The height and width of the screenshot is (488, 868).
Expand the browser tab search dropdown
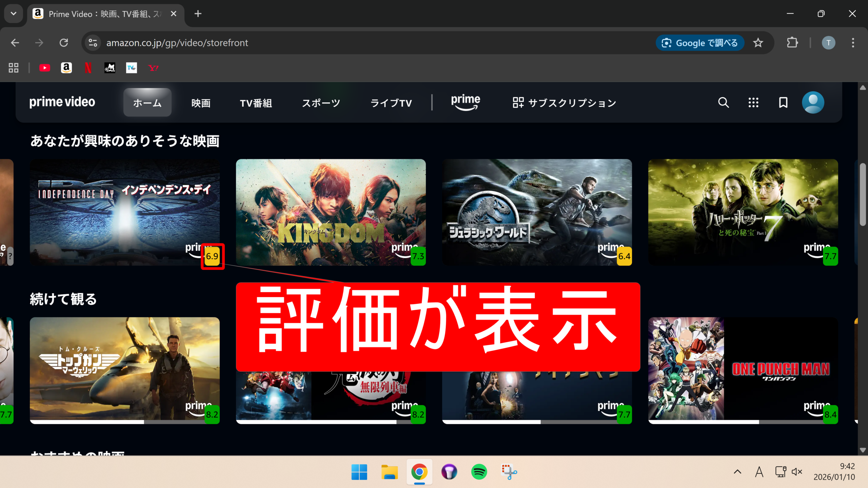point(14,14)
